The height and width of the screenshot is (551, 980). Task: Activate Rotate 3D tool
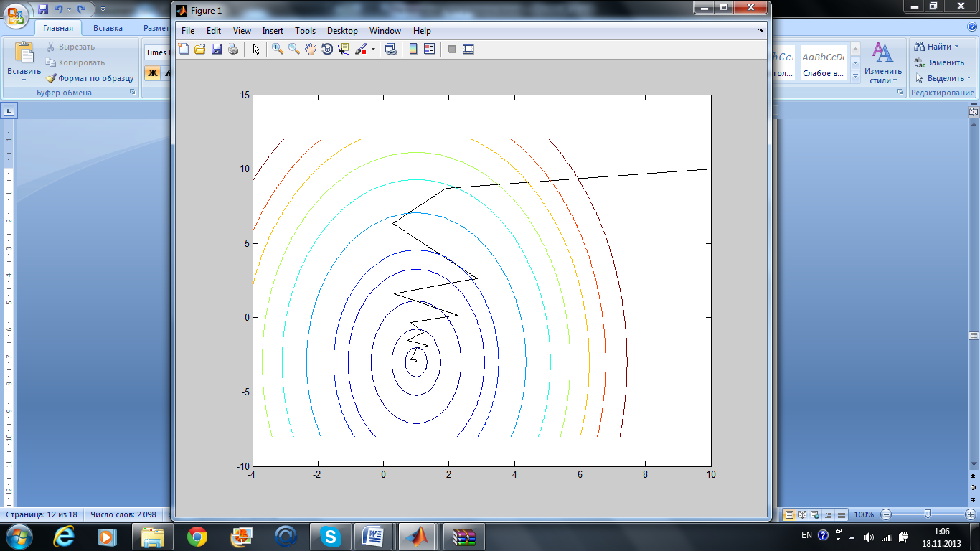(x=327, y=50)
